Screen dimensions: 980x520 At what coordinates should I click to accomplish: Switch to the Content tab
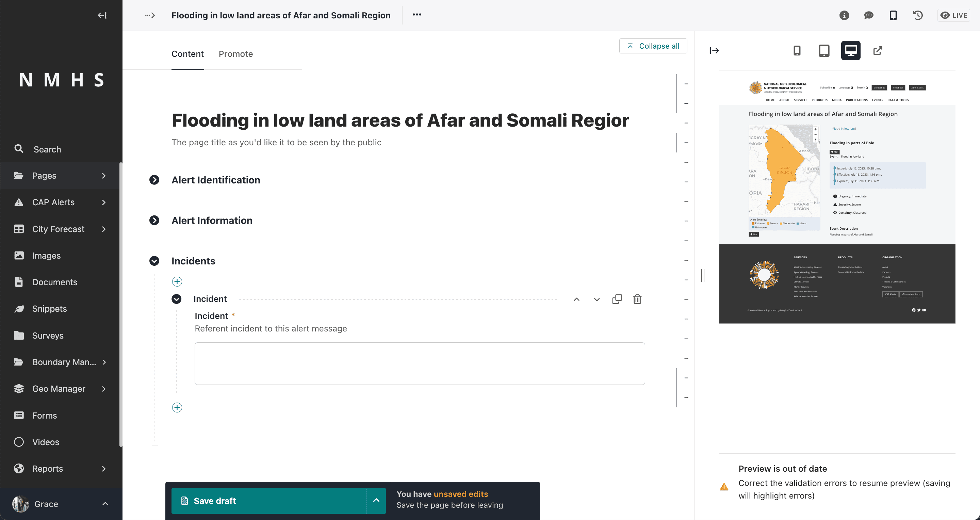click(187, 54)
